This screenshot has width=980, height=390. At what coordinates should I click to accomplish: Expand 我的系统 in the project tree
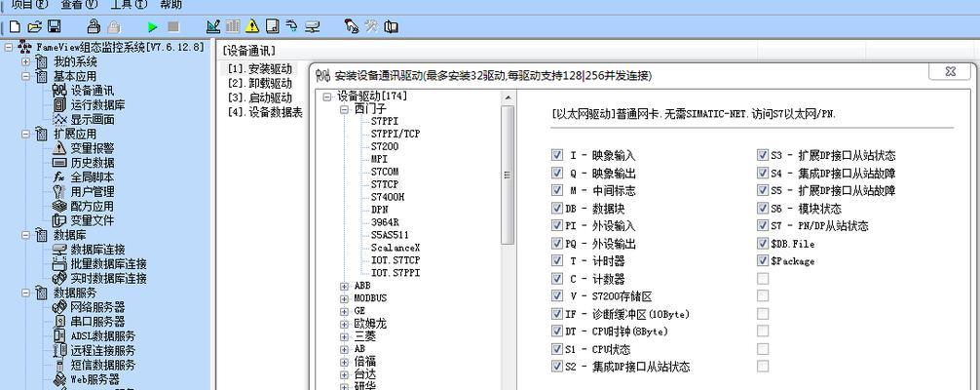[x=25, y=62]
